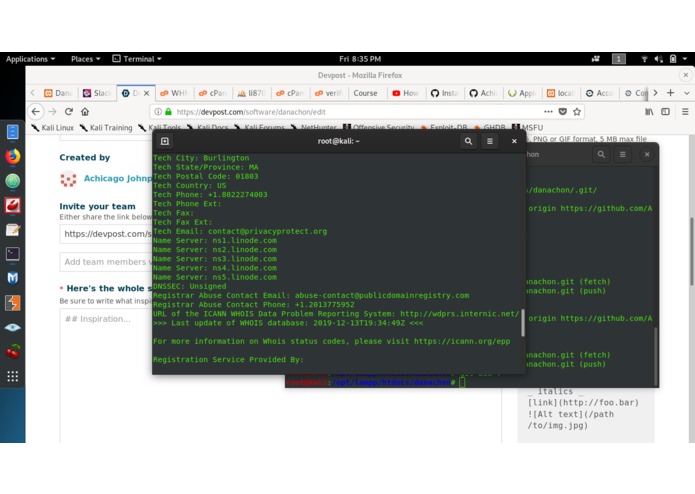Open the Kali Training bookmark
This screenshot has height=494, width=695.
(x=106, y=128)
